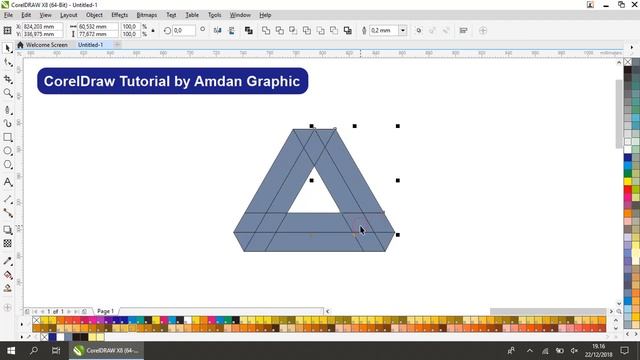Pick the white swatch in document palette
640x360 pixels.
pyautogui.click(x=60, y=337)
